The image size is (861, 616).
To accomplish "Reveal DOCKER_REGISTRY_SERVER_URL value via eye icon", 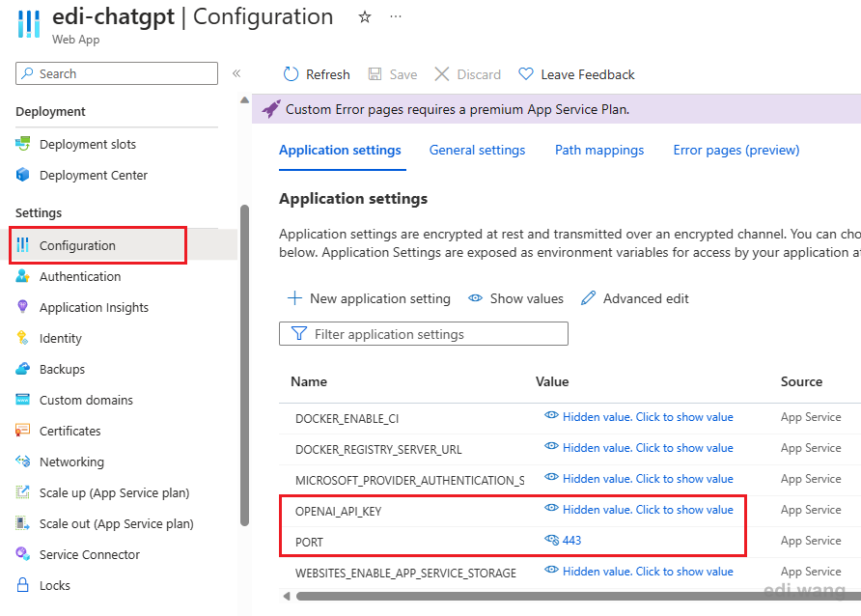I will 551,446.
